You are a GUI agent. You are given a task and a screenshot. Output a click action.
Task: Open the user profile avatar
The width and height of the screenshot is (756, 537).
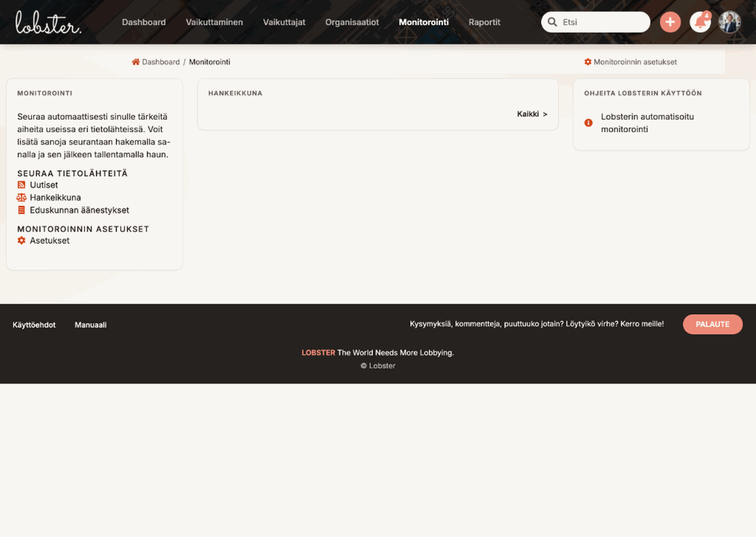pyautogui.click(x=729, y=22)
